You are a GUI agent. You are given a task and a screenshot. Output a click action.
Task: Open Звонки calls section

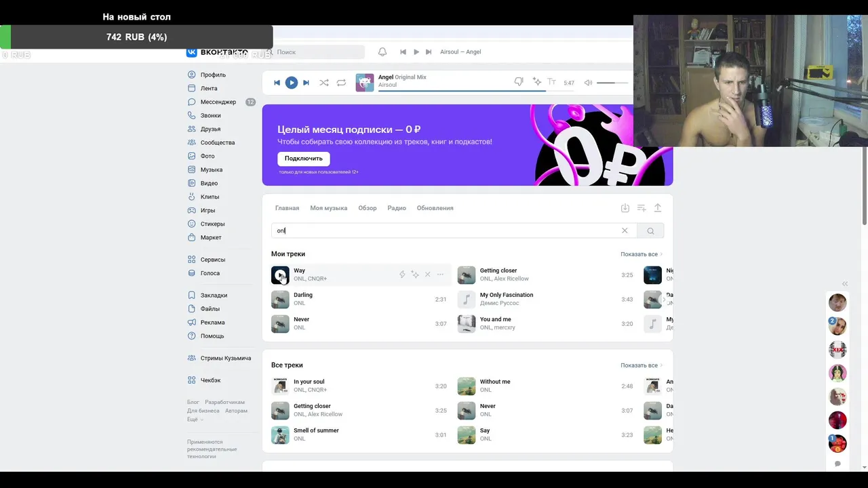(210, 115)
